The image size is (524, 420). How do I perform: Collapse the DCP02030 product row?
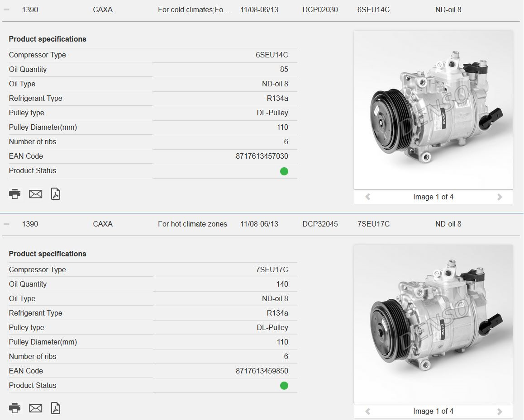pyautogui.click(x=6, y=9)
